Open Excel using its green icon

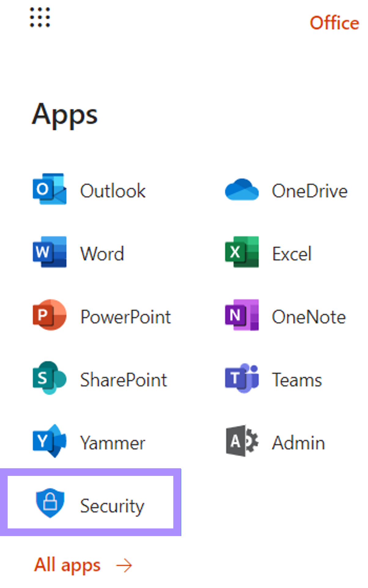click(x=242, y=252)
